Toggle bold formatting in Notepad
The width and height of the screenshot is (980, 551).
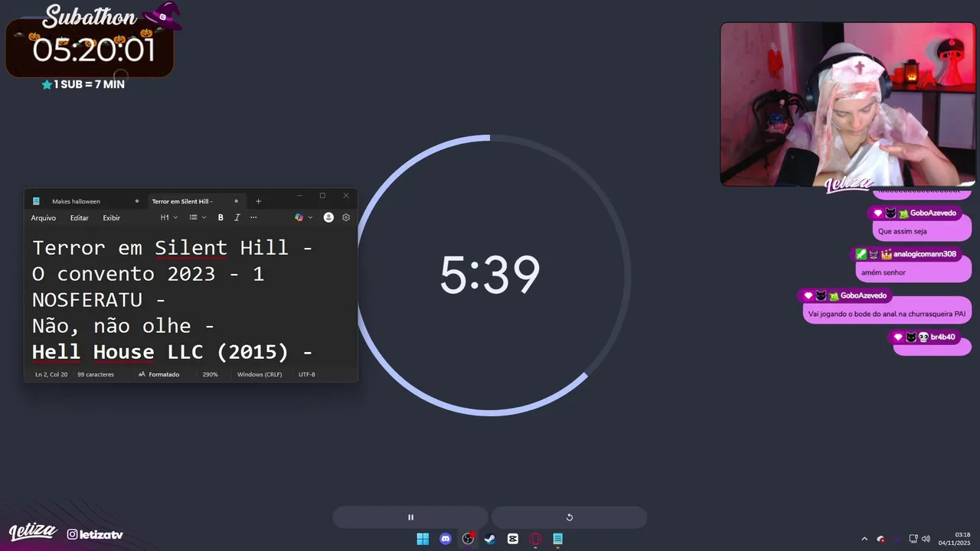click(x=220, y=218)
